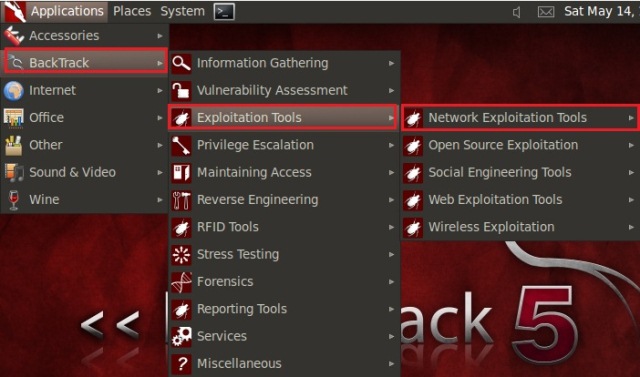Image resolution: width=640 pixels, height=377 pixels.
Task: Open the Places menu
Action: click(x=132, y=11)
